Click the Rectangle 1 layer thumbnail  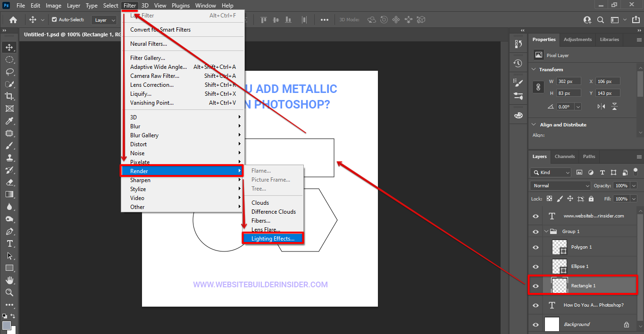pos(559,285)
